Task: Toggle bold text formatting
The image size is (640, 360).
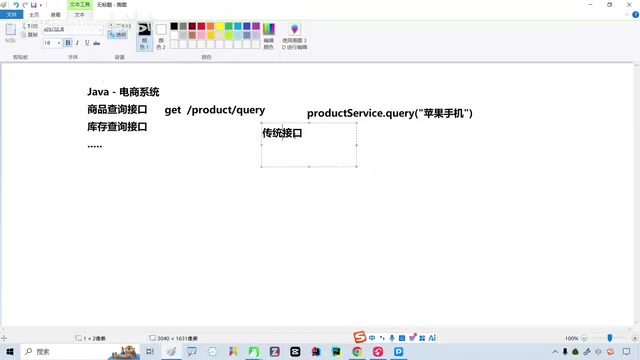Action: pyautogui.click(x=68, y=43)
